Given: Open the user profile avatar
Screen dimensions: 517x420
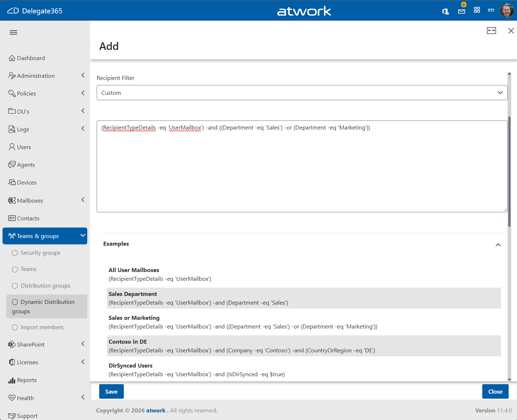Looking at the screenshot, I should click(x=507, y=10).
